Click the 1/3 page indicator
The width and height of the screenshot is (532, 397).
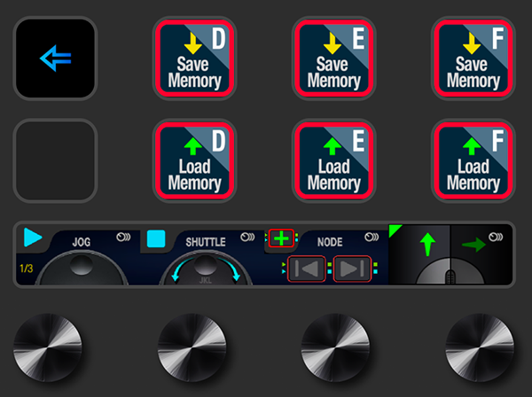[x=26, y=269]
